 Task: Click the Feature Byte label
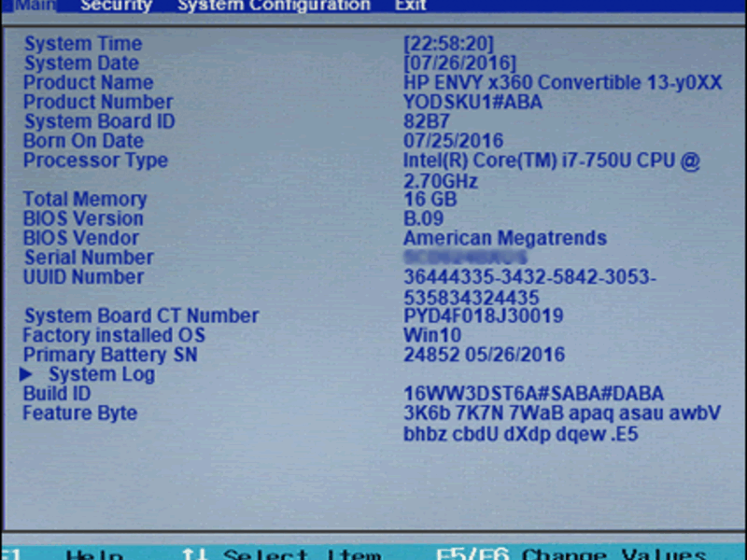coord(80,413)
